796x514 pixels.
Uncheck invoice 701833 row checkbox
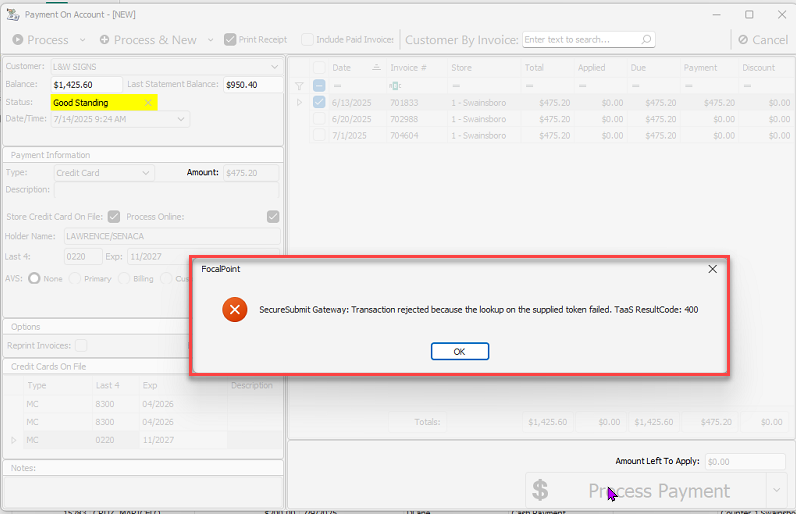click(x=319, y=102)
